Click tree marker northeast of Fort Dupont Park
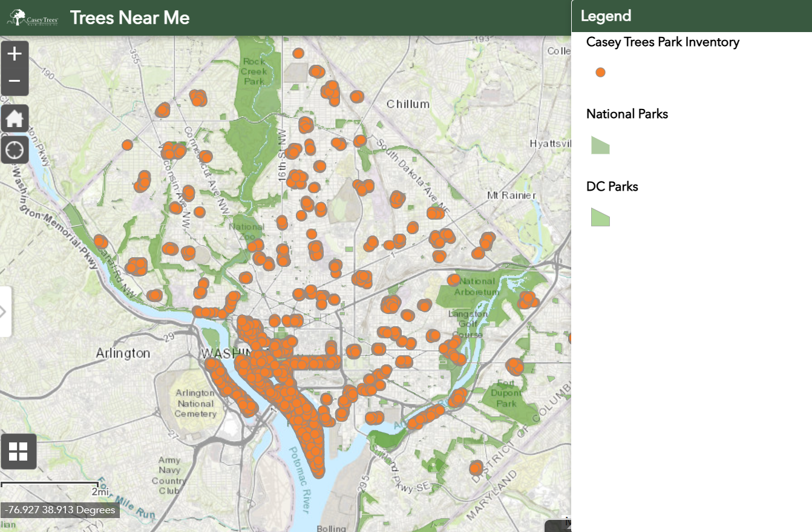812x532 pixels. [514, 366]
